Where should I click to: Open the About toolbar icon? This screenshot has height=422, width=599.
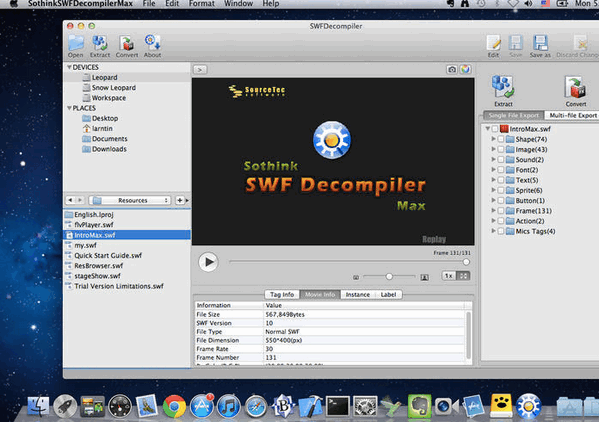(152, 43)
